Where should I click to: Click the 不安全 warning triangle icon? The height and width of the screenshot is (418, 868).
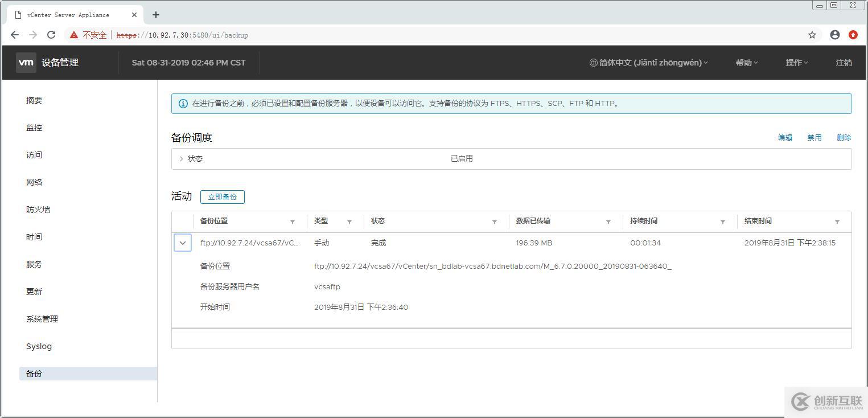pyautogui.click(x=73, y=35)
